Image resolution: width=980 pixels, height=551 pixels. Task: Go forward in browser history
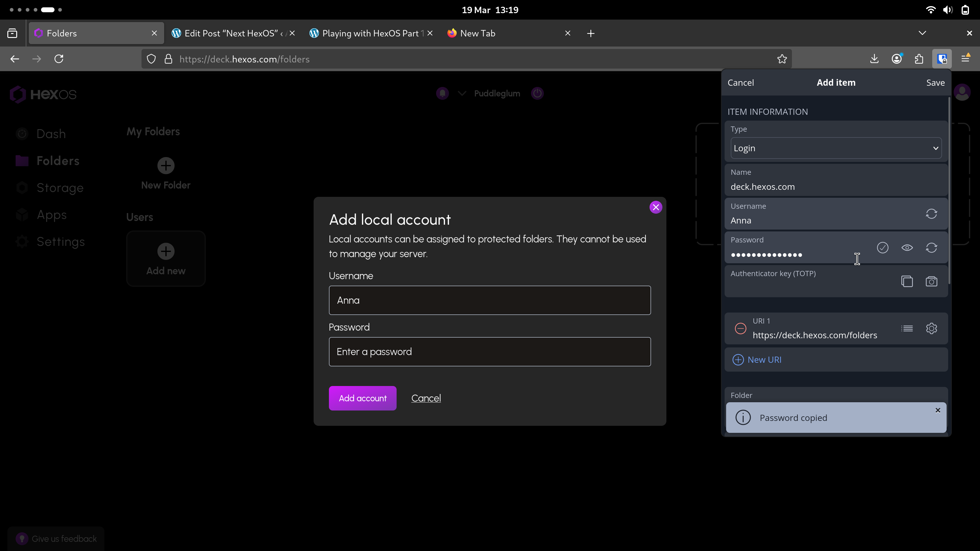[x=36, y=59]
